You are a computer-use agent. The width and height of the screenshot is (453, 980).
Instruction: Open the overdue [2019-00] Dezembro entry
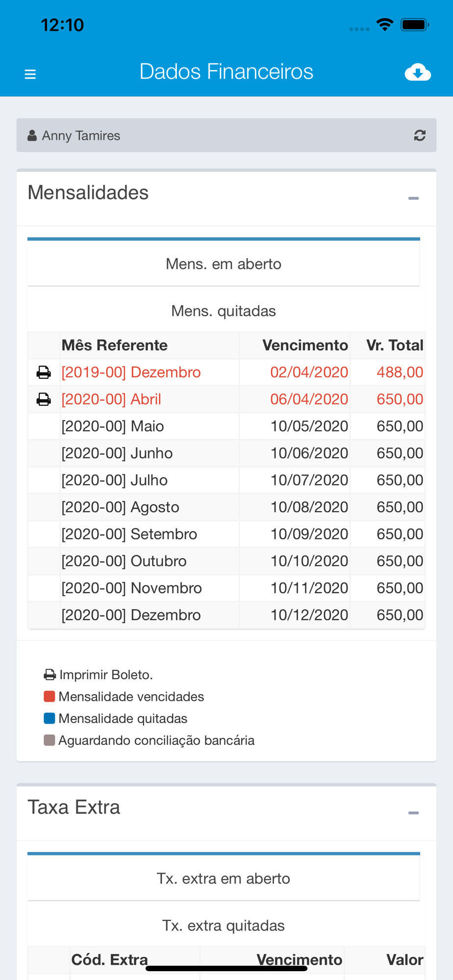click(131, 372)
